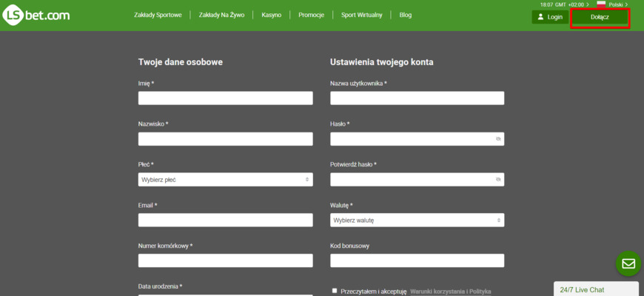Click the Dołącz button

tap(600, 17)
